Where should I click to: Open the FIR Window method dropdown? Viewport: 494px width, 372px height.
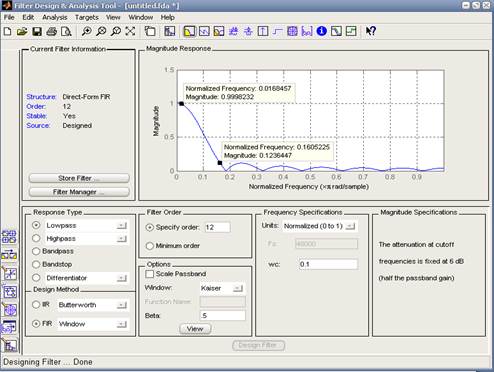[x=122, y=324]
